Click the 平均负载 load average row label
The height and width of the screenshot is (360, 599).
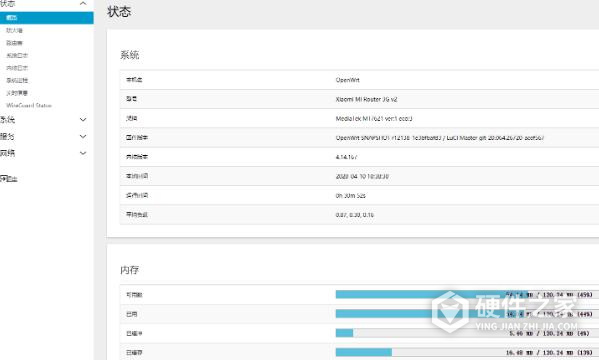pos(137,215)
